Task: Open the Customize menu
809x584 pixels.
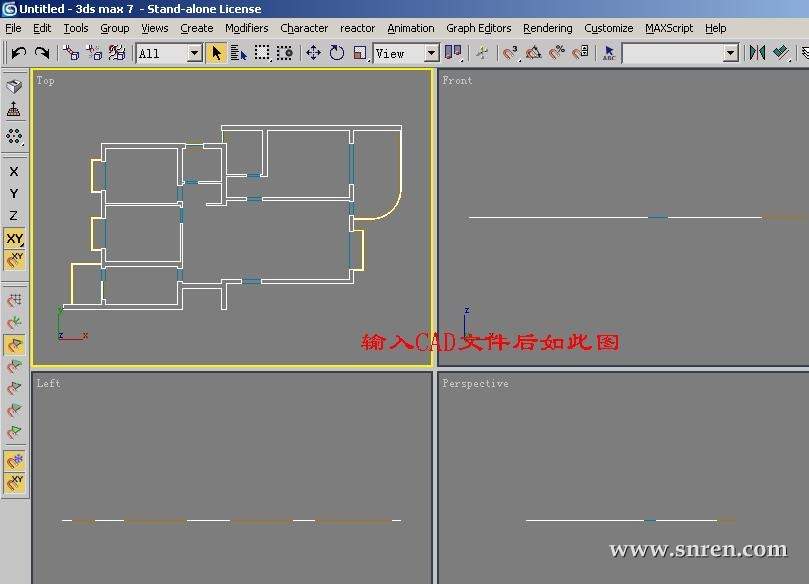Action: pyautogui.click(x=609, y=28)
